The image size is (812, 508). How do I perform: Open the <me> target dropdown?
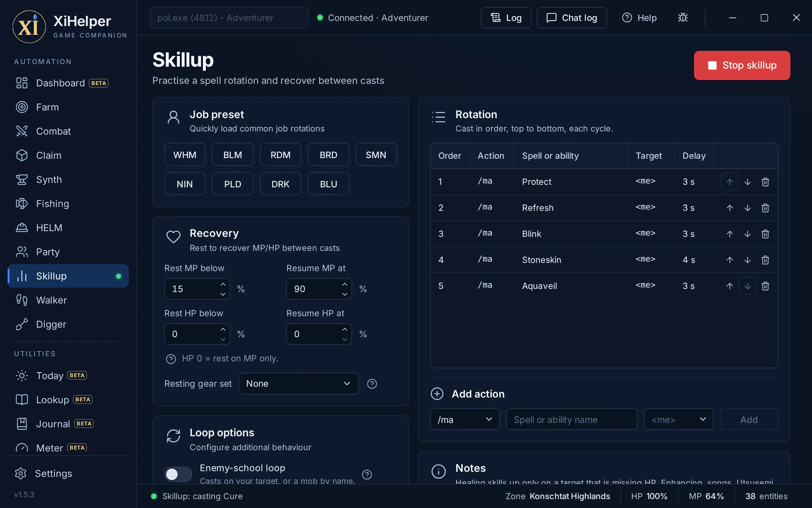click(678, 419)
